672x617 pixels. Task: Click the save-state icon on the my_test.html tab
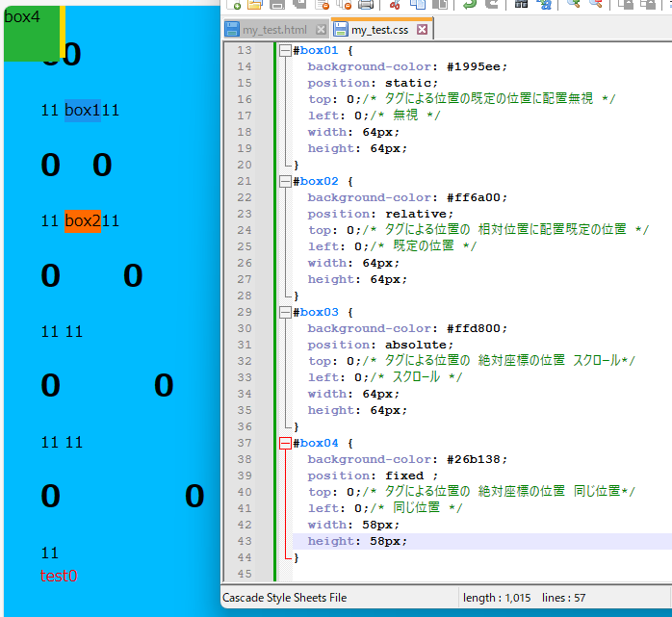pyautogui.click(x=232, y=30)
